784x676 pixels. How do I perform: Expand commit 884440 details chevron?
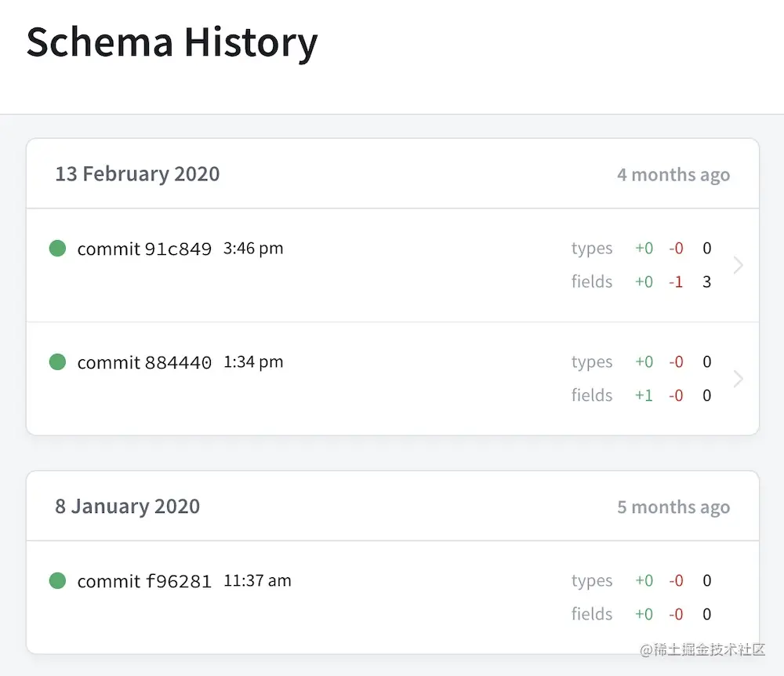(738, 379)
